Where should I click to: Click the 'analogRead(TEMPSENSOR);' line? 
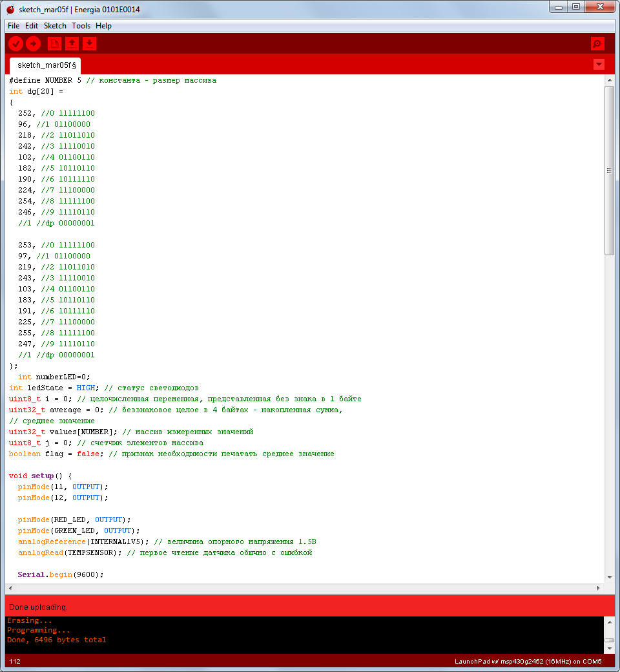coord(165,553)
